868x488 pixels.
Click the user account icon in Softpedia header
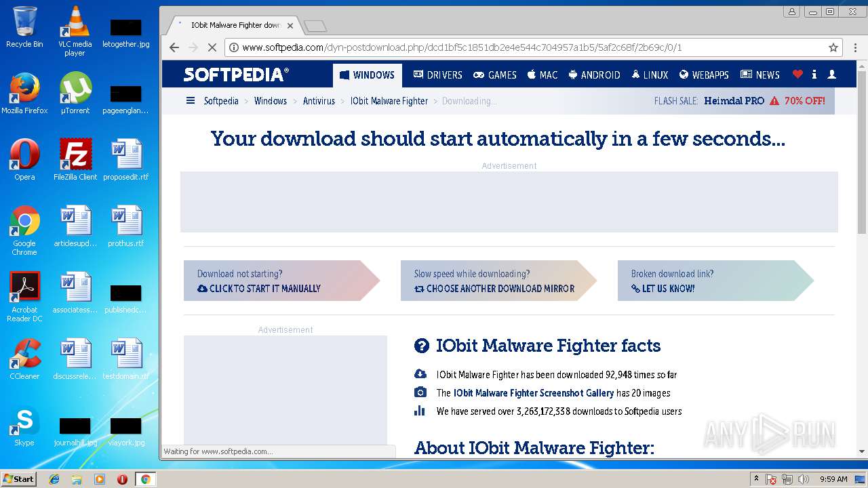click(x=832, y=75)
